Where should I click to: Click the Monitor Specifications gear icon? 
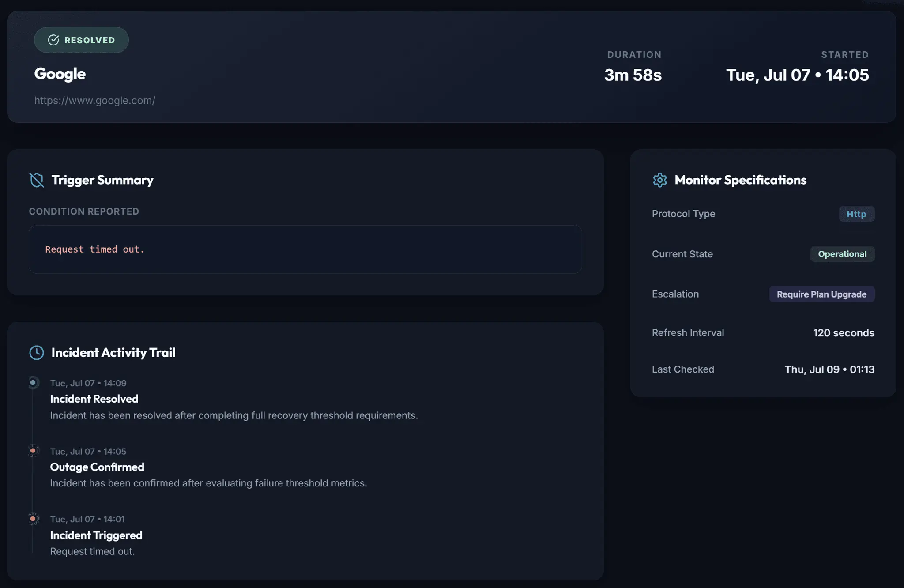click(x=660, y=180)
